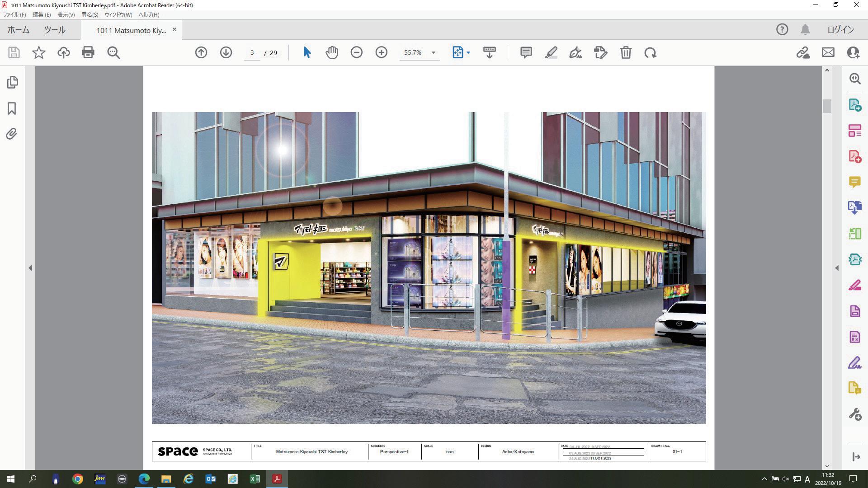Screen dimensions: 868x488
Task: Open yellow Comment tool in right pane
Action: click(855, 182)
